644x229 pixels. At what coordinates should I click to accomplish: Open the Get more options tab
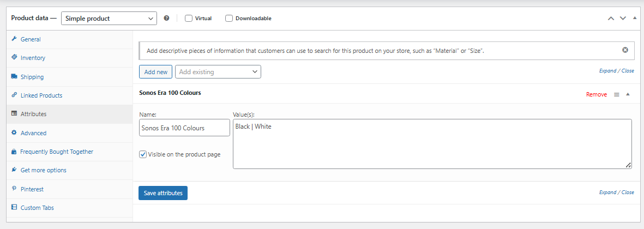69,170
